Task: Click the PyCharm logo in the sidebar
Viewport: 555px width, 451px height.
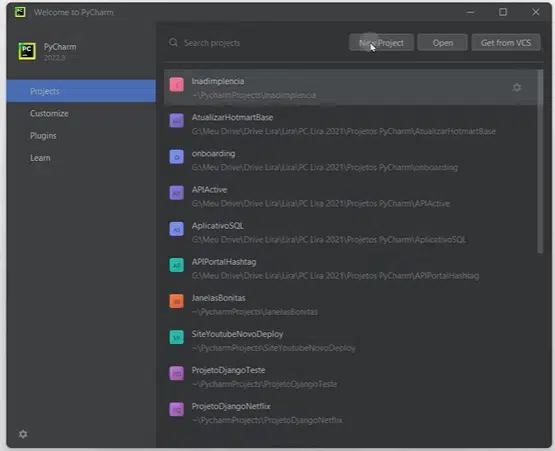Action: pos(27,51)
